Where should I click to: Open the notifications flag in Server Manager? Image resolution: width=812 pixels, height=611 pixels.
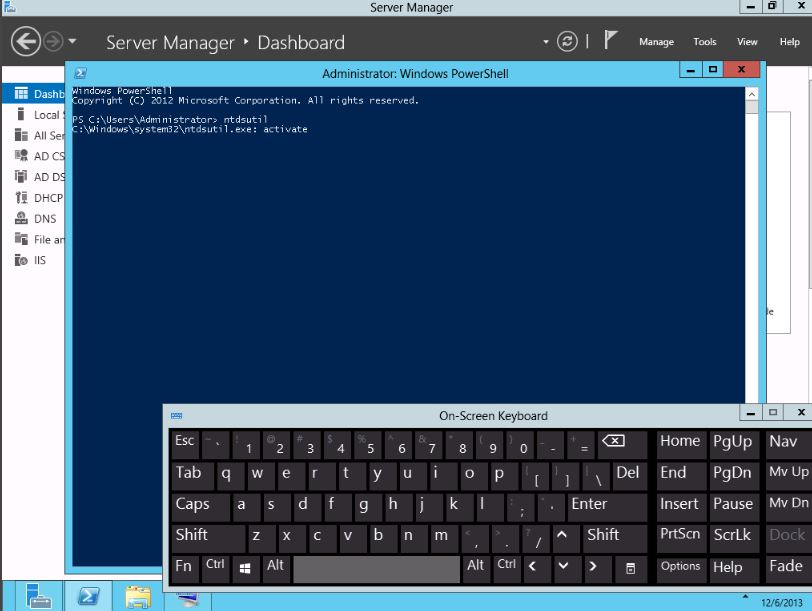tap(610, 40)
